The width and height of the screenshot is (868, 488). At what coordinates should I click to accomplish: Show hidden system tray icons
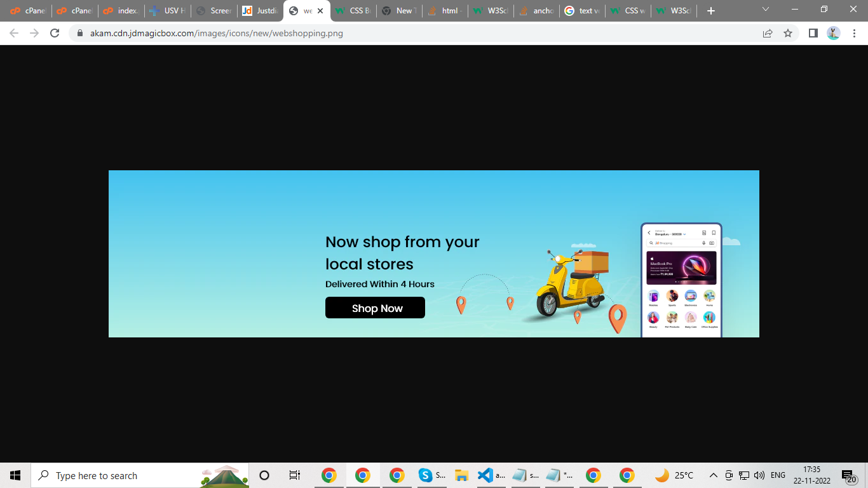pos(713,475)
